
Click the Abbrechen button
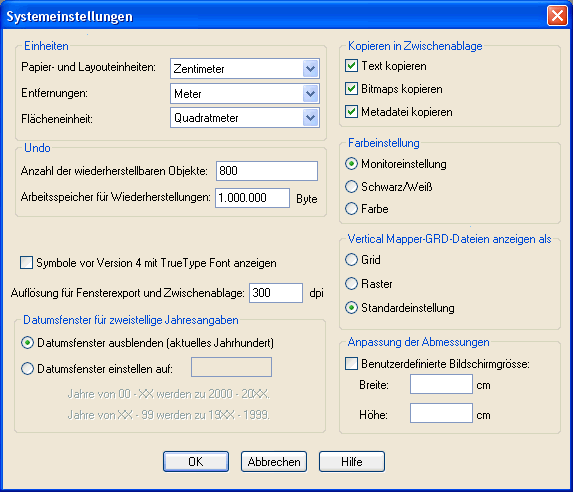(274, 461)
